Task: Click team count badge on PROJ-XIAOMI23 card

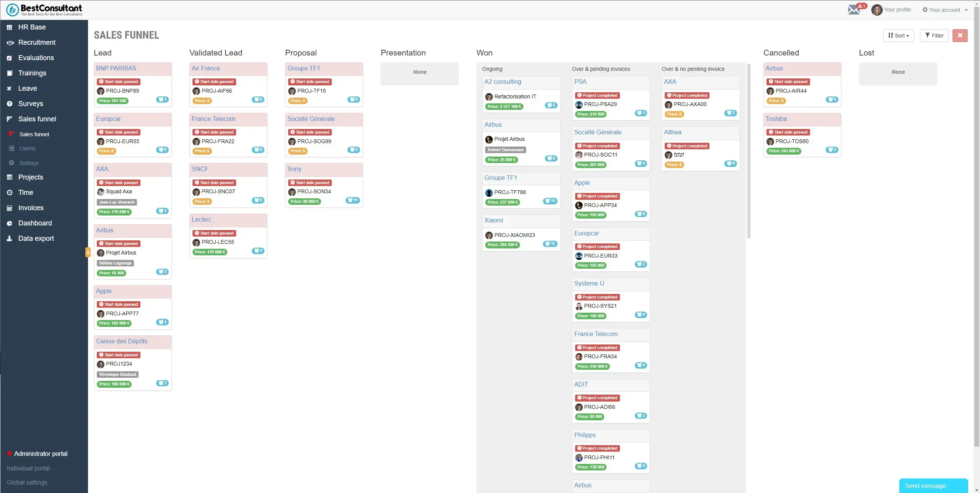Action: 550,244
